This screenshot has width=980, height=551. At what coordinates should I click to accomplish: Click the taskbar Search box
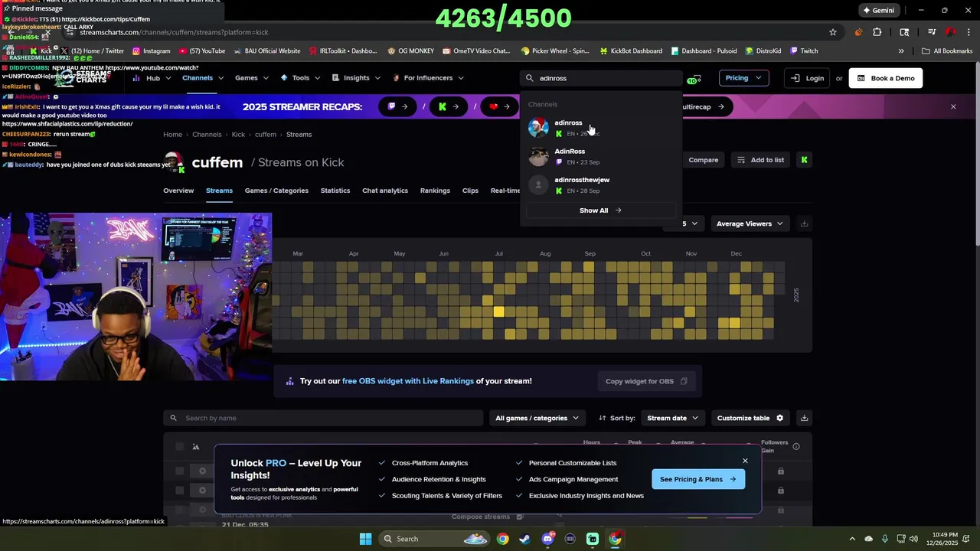point(435,539)
